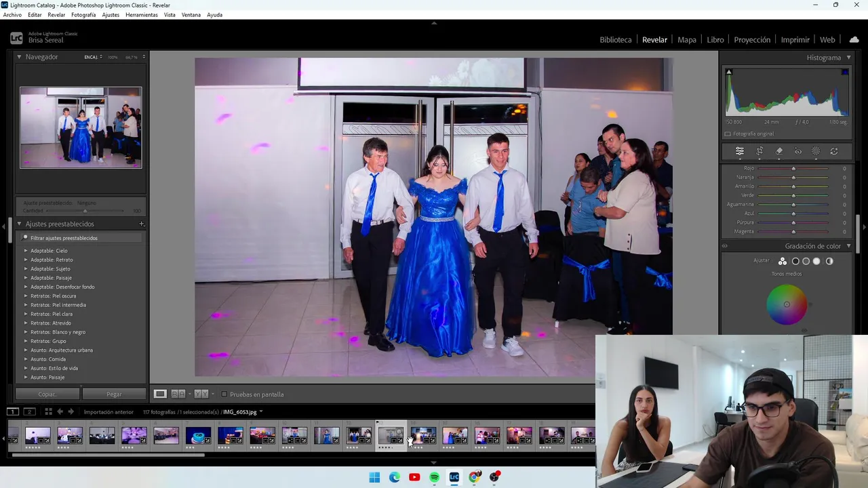Click the second window display button 2

(29, 411)
